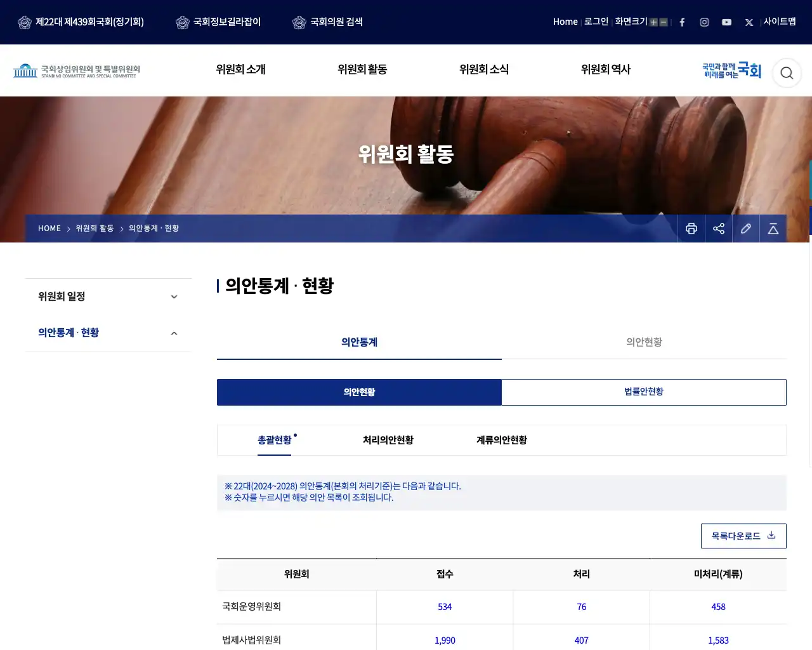Decrease screen size with minus icon

tap(664, 22)
